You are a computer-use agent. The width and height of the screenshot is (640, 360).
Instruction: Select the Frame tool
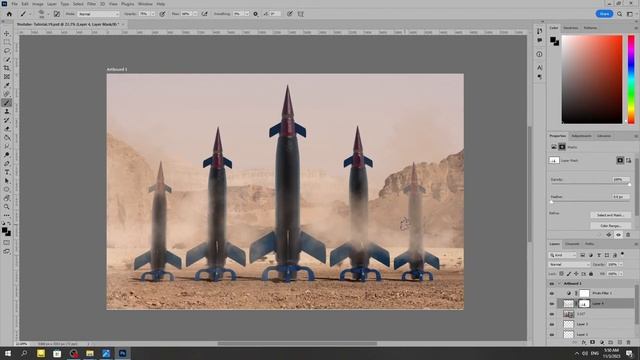coord(7,77)
